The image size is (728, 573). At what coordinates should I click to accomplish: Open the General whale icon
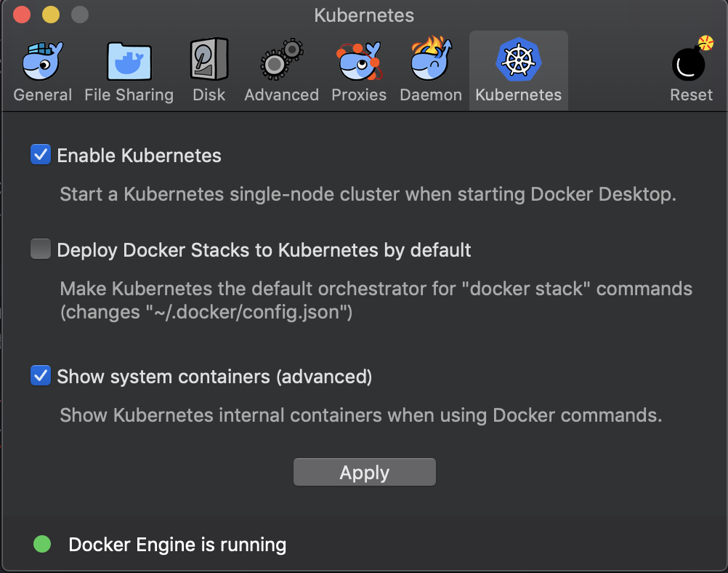tap(42, 61)
